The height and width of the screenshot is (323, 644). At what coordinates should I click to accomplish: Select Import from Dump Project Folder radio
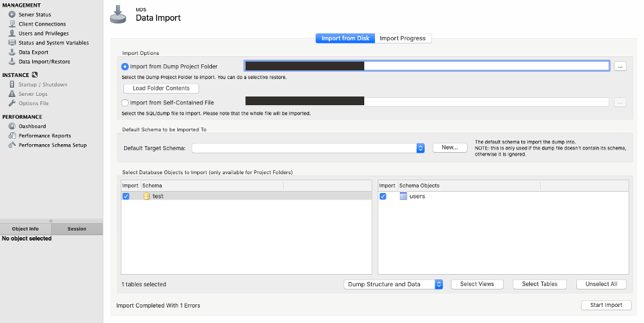click(125, 66)
